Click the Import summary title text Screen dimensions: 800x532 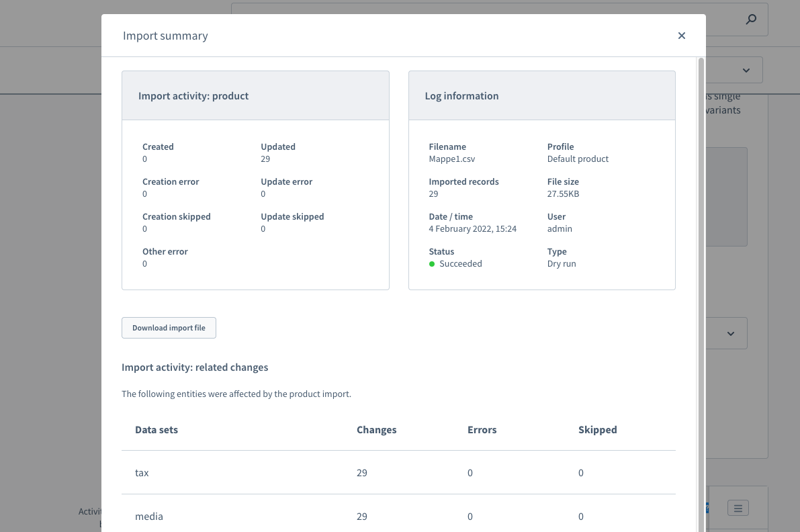coord(165,36)
